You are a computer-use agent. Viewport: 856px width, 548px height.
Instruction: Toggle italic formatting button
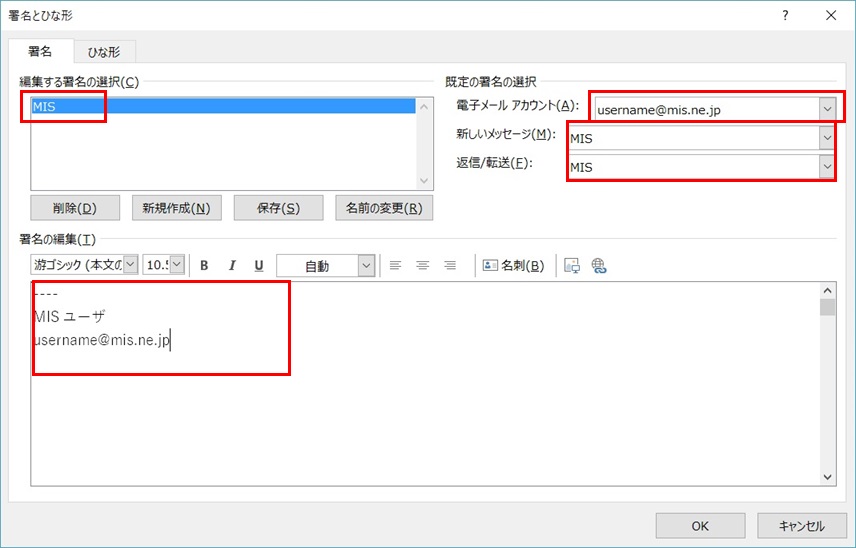pos(232,266)
